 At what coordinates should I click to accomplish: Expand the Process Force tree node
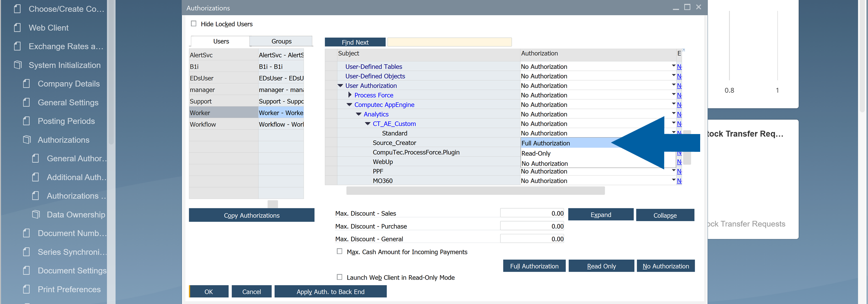tap(350, 95)
